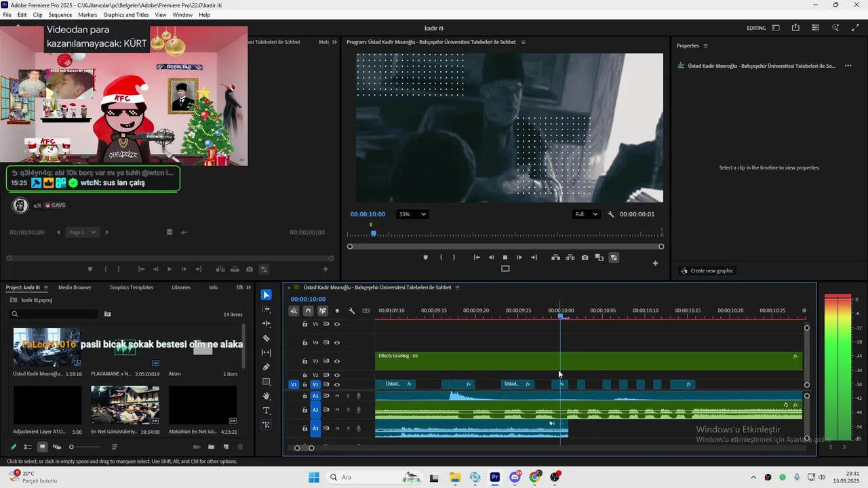Click Create new graphic button
The width and height of the screenshot is (868, 488).
(x=707, y=270)
